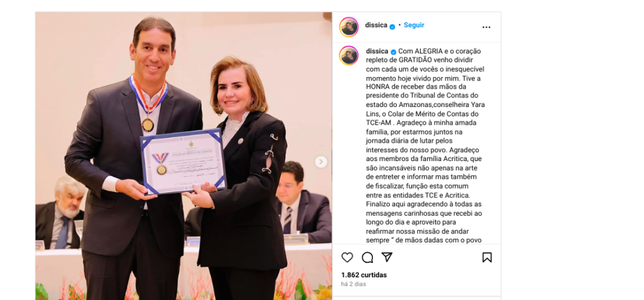Image resolution: width=644 pixels, height=300 pixels.
Task: Click the dissica avatar beside the caption
Action: [348, 55]
